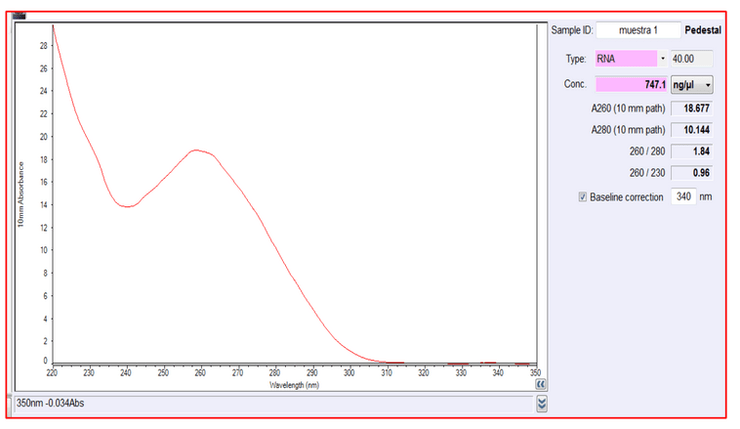Click the double left chevron below the graph
The width and height of the screenshot is (740, 429).
point(541,383)
